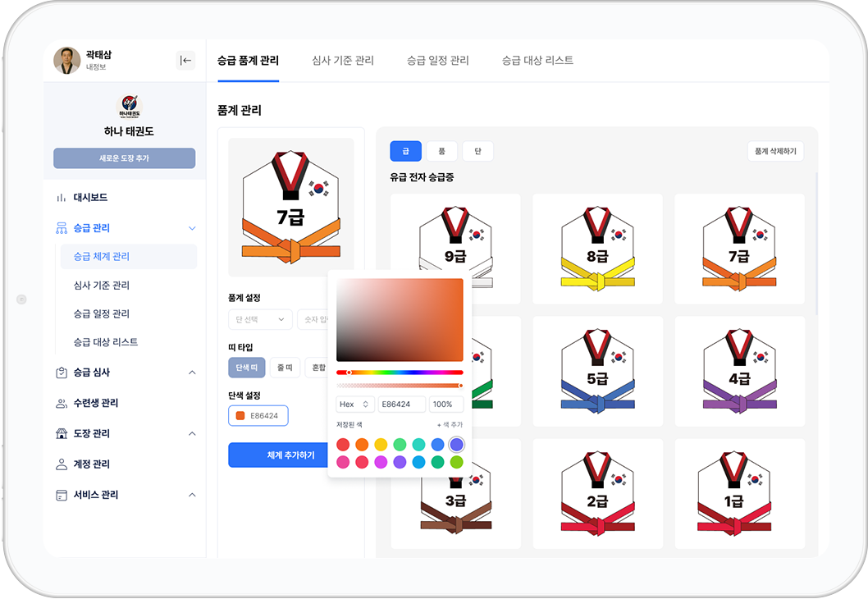Click the 단색 설정 color field E86424
The height and width of the screenshot is (599, 868).
pyautogui.click(x=258, y=416)
